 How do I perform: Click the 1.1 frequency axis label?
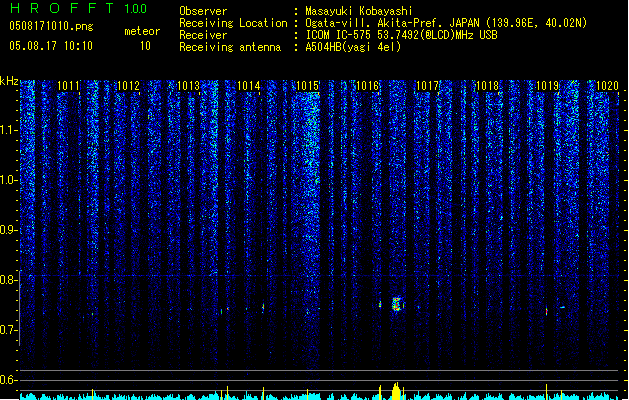point(8,130)
